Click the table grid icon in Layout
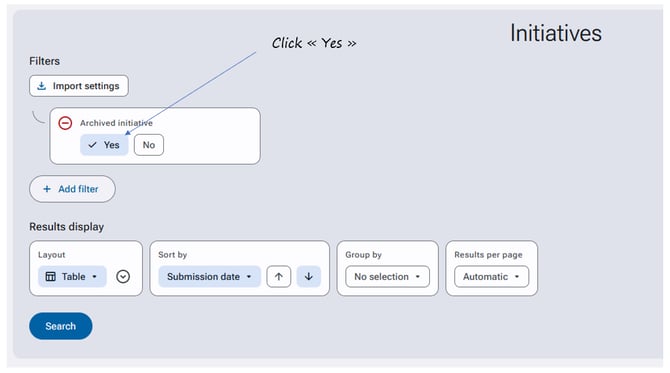 tap(50, 276)
